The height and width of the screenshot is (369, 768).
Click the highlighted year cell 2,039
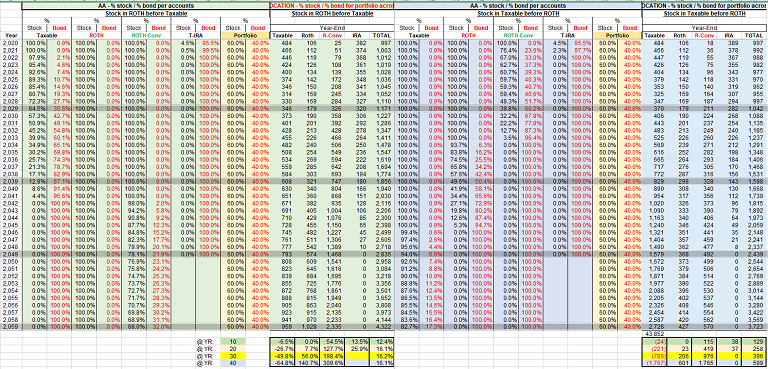click(11, 181)
